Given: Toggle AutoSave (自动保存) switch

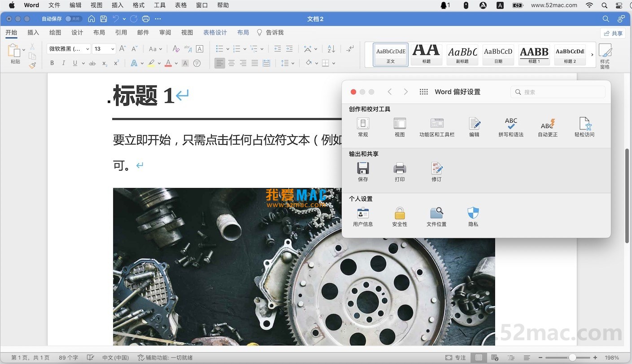Looking at the screenshot, I should (x=73, y=19).
